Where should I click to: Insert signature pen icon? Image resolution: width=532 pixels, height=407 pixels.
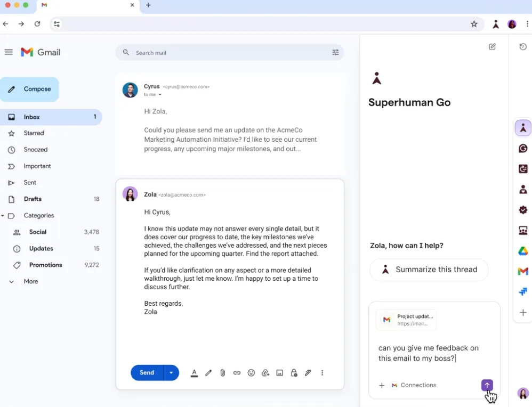308,373
